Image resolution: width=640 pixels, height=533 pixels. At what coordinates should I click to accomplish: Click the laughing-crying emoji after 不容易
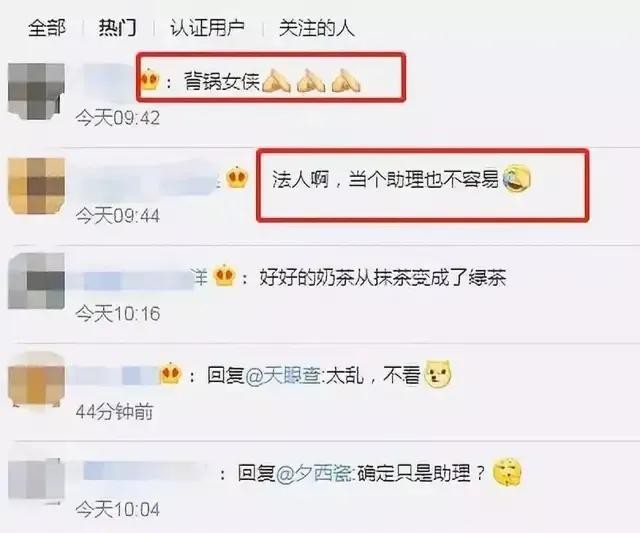coord(516,179)
